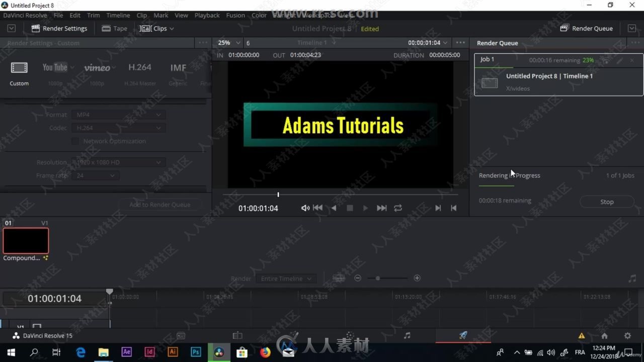644x362 pixels.
Task: Select the Custom render preset
Action: pos(19,73)
